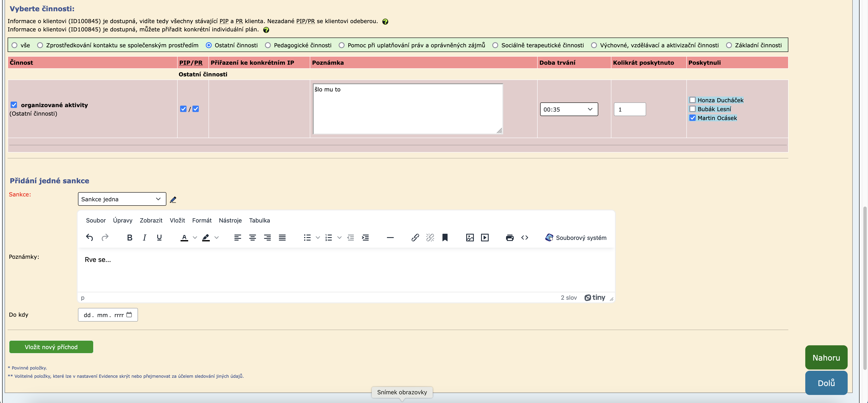
Task: Select the Pedagogické činnosti radio button
Action: [268, 45]
